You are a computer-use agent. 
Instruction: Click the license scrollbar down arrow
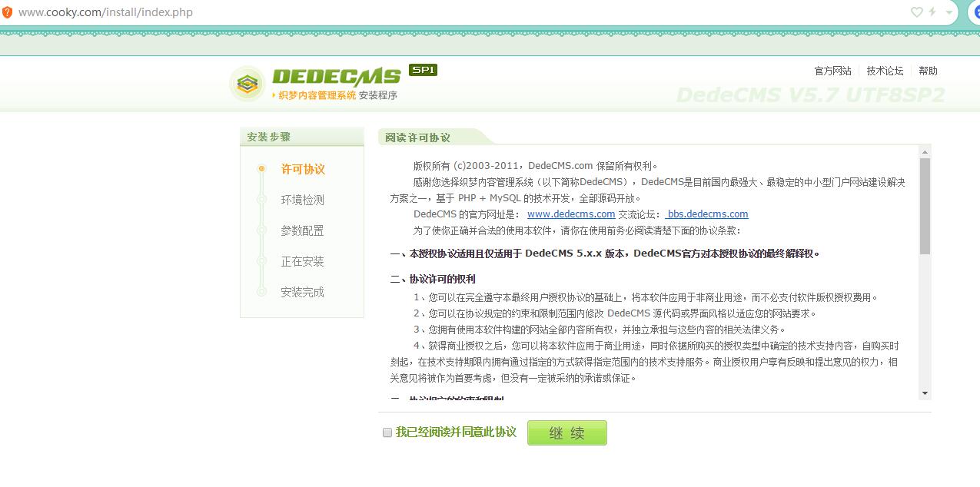[x=925, y=393]
